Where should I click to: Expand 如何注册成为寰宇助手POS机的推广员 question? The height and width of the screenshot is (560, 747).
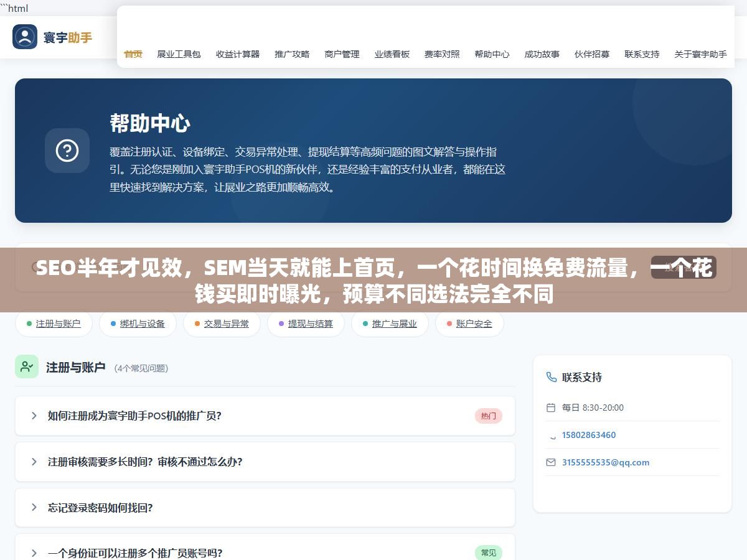point(265,416)
